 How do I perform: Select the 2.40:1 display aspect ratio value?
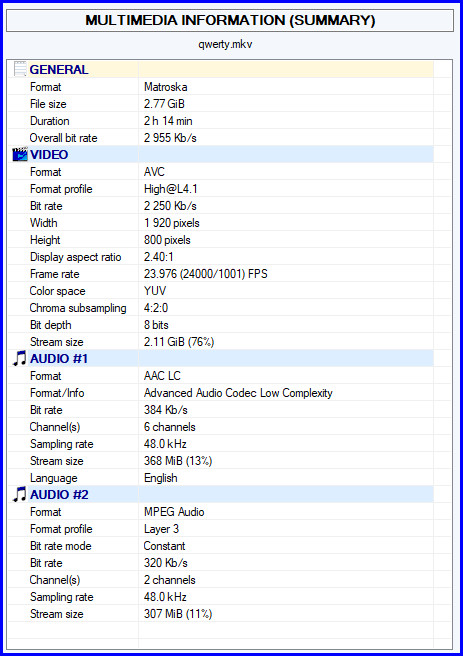tap(159, 257)
